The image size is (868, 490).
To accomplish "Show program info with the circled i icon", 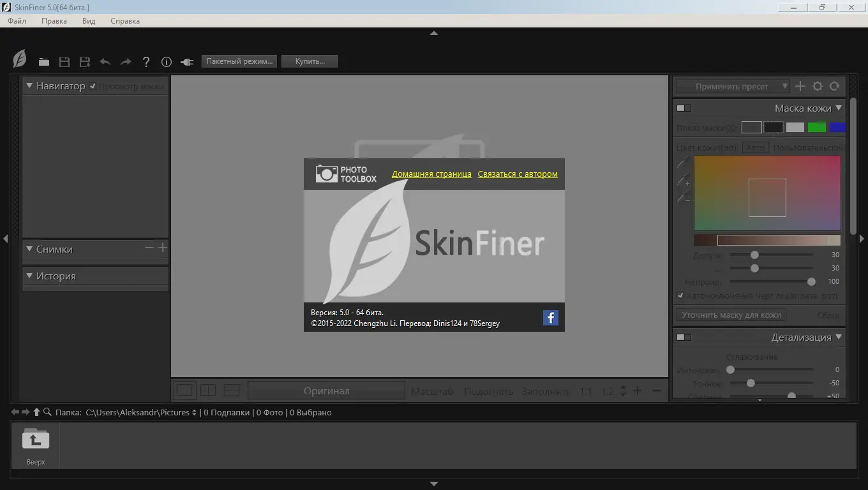I will click(x=167, y=62).
